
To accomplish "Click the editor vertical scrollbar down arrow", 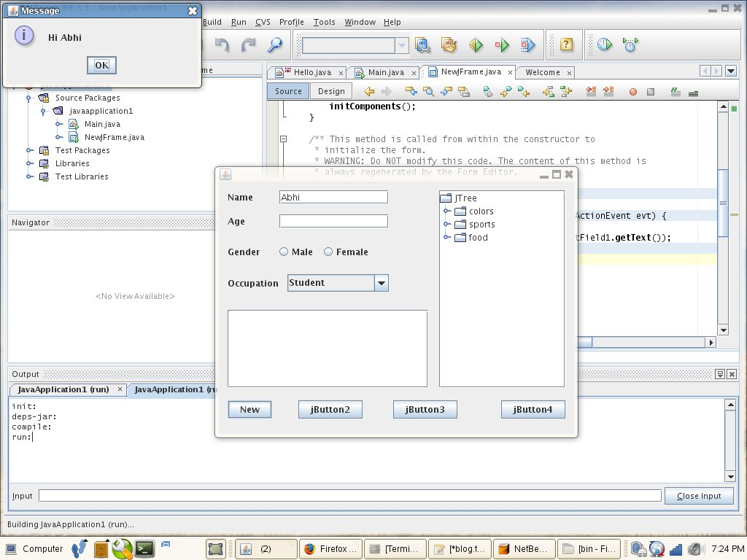I will (x=723, y=330).
